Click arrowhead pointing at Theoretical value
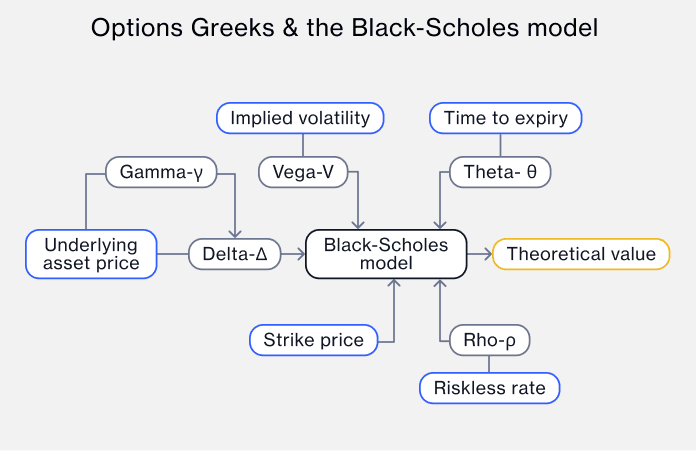Viewport: 696px width, 451px height. click(x=487, y=254)
